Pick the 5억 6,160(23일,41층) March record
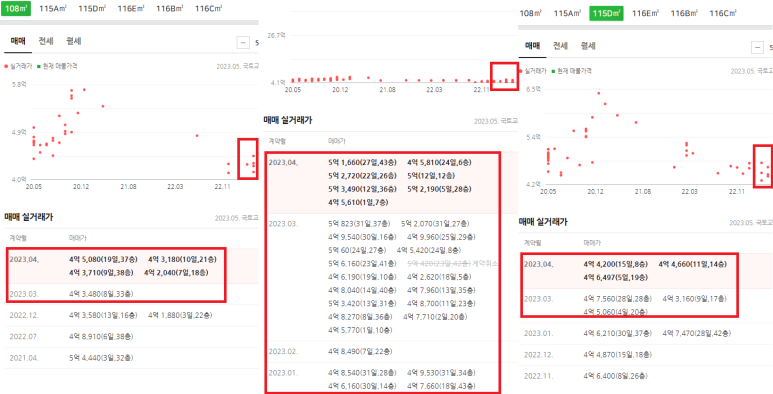The height and width of the screenshot is (394, 773). tap(363, 263)
